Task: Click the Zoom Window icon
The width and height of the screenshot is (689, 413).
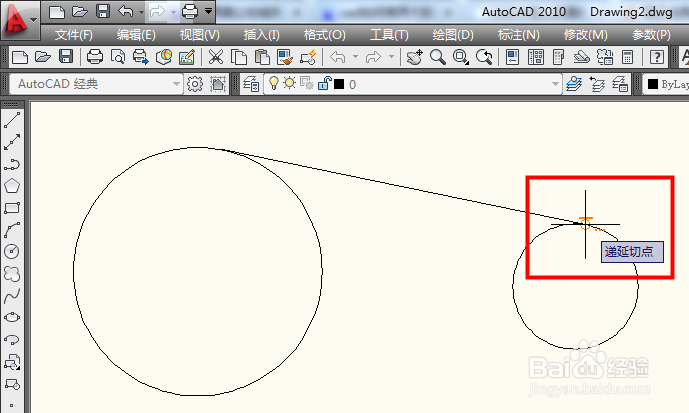Action: pyautogui.click(x=461, y=57)
